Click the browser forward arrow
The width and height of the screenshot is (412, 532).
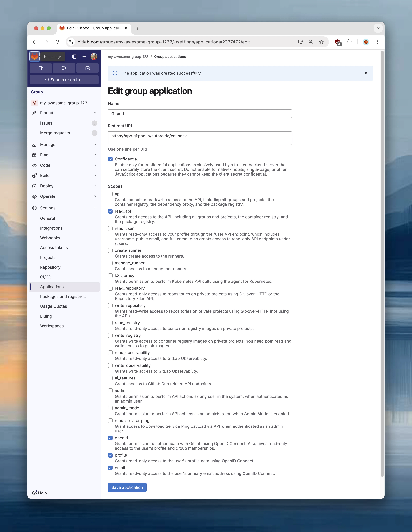(46, 42)
